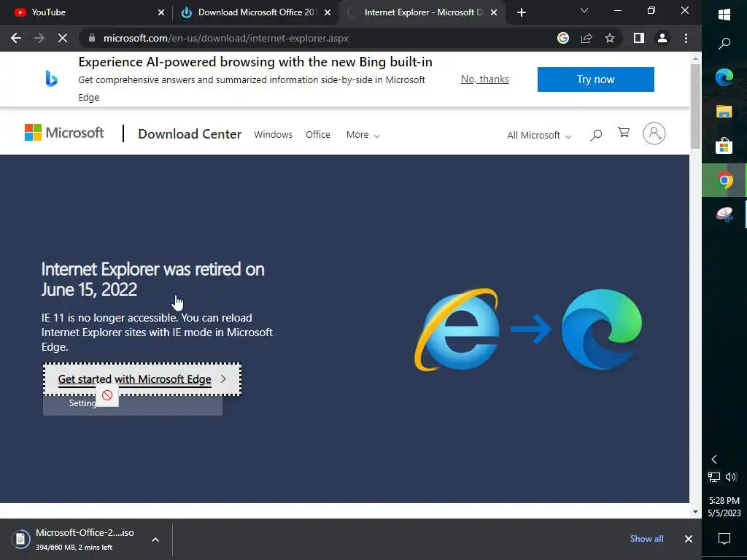
Task: Bookmark this page with the star icon
Action: (610, 38)
